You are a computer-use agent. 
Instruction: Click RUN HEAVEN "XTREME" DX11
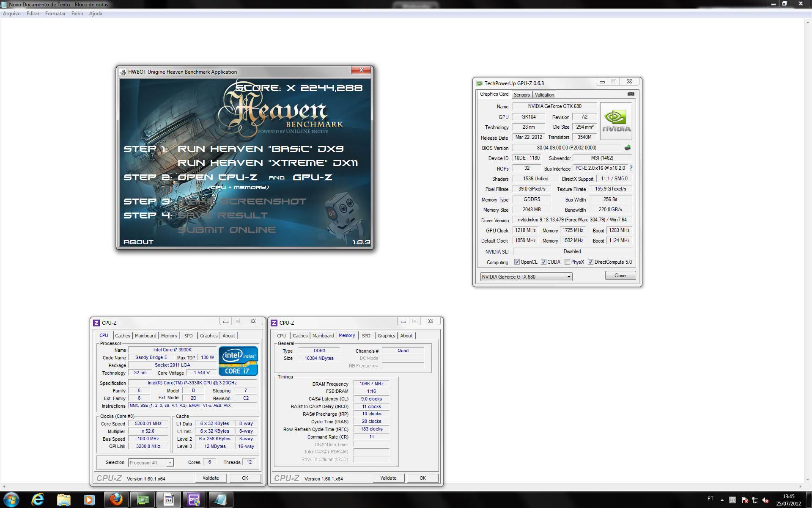(x=268, y=163)
